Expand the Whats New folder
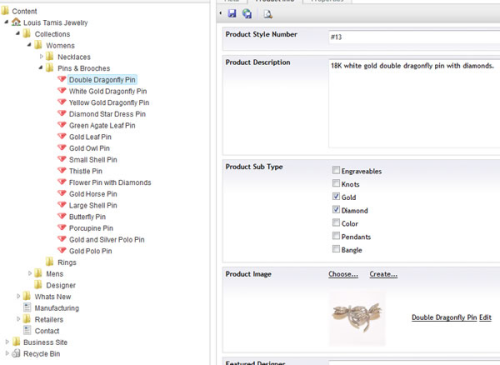 [x=18, y=296]
